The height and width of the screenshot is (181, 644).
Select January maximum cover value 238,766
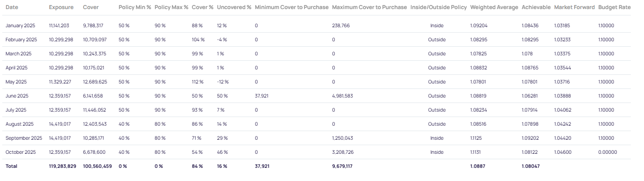click(341, 25)
